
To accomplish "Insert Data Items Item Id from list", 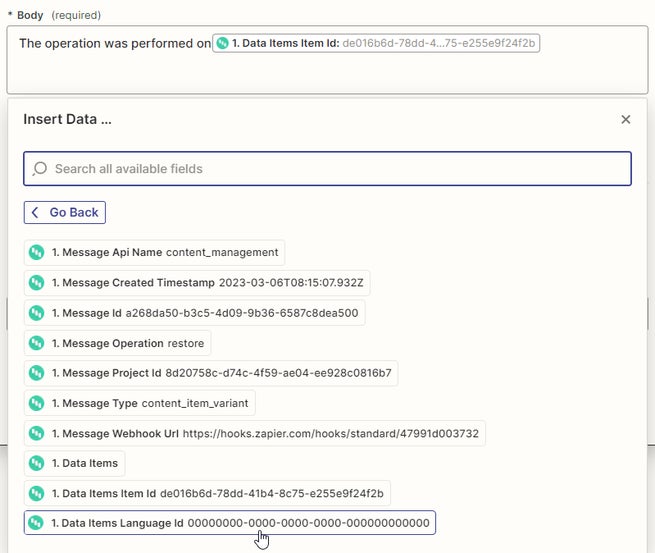I will point(207,493).
